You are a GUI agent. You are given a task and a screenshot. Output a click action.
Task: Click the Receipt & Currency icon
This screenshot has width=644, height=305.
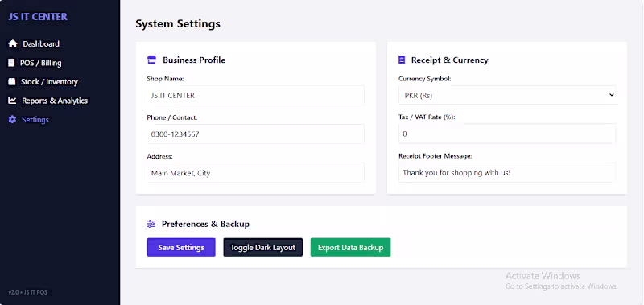[x=402, y=60]
